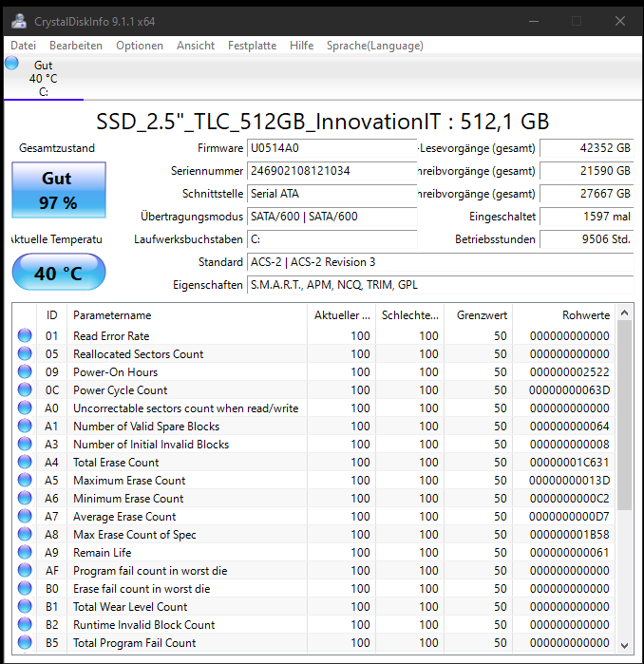Click the status orb of Program fail count row
644x664 pixels.
25,570
